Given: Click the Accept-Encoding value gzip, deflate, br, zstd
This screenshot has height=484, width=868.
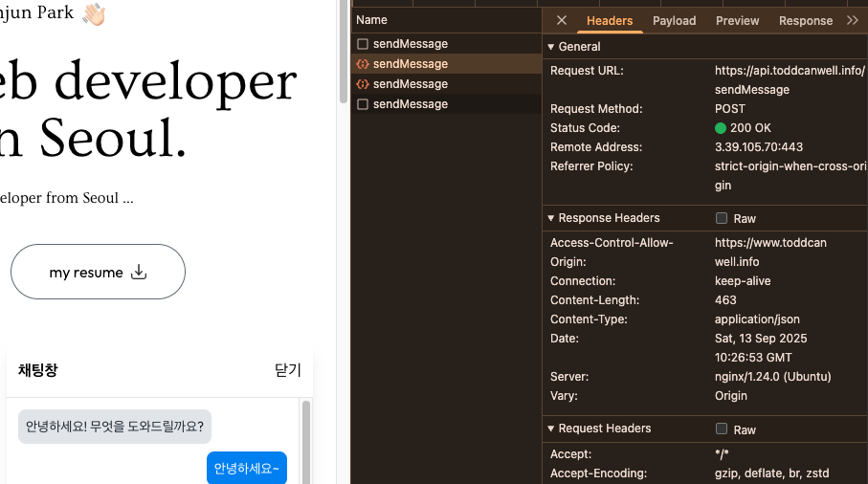Looking at the screenshot, I should point(771,473).
